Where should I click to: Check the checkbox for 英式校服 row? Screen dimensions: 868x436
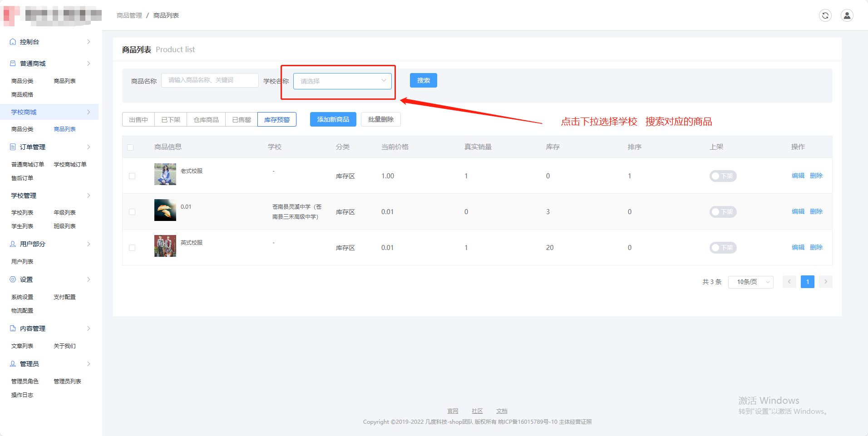[132, 248]
